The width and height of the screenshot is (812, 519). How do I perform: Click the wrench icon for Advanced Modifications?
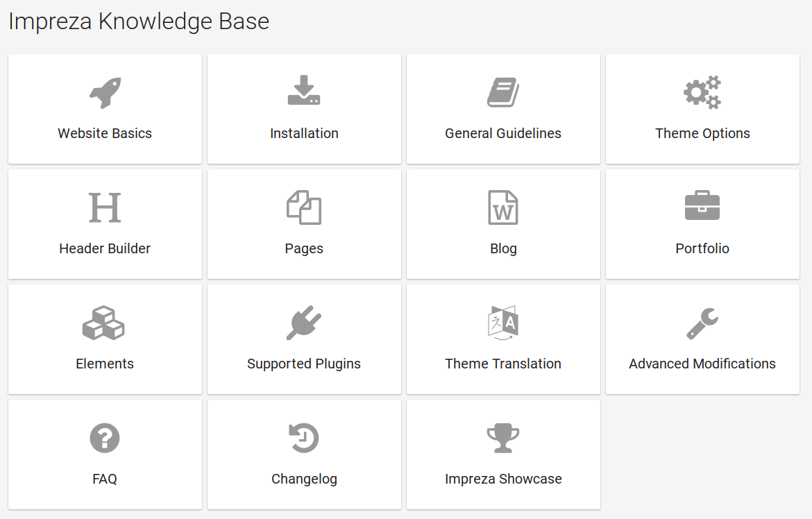point(702,324)
